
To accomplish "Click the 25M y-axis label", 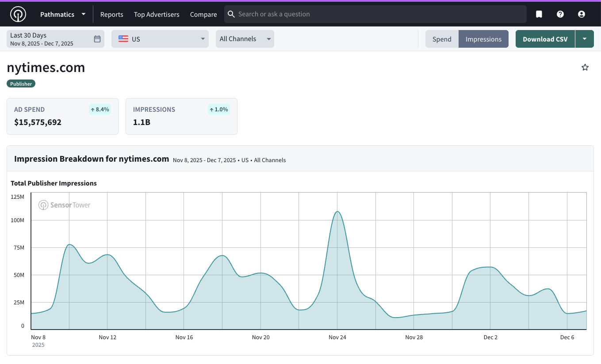I will [x=19, y=302].
